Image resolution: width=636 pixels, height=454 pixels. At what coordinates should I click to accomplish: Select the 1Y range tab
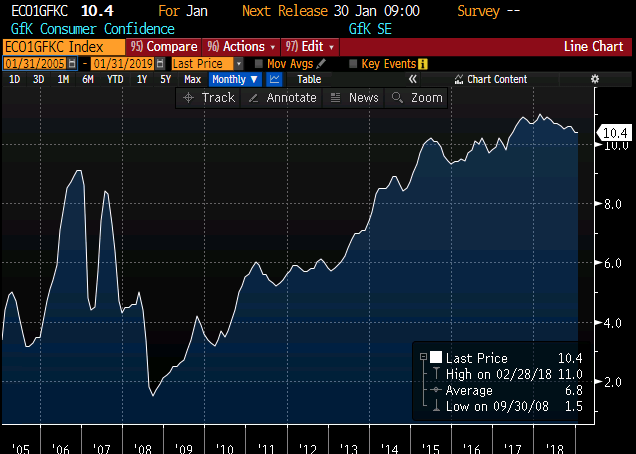pyautogui.click(x=142, y=79)
